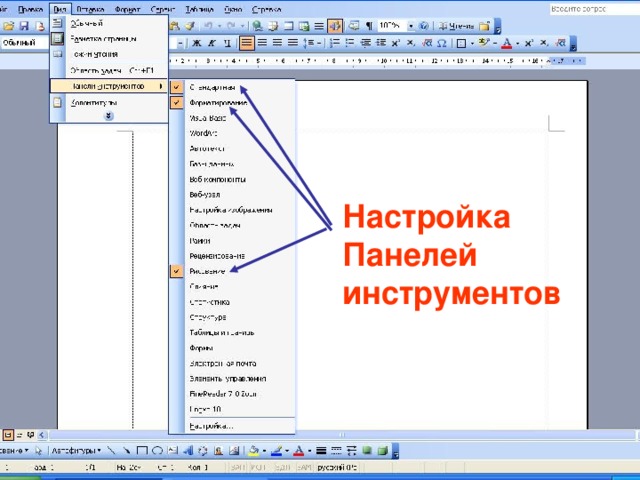
Task: Expand the View menu with double chevron
Action: [x=109, y=116]
